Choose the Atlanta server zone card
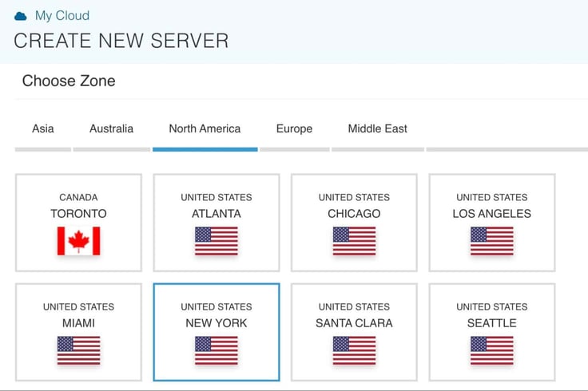588x391 pixels. (x=217, y=223)
